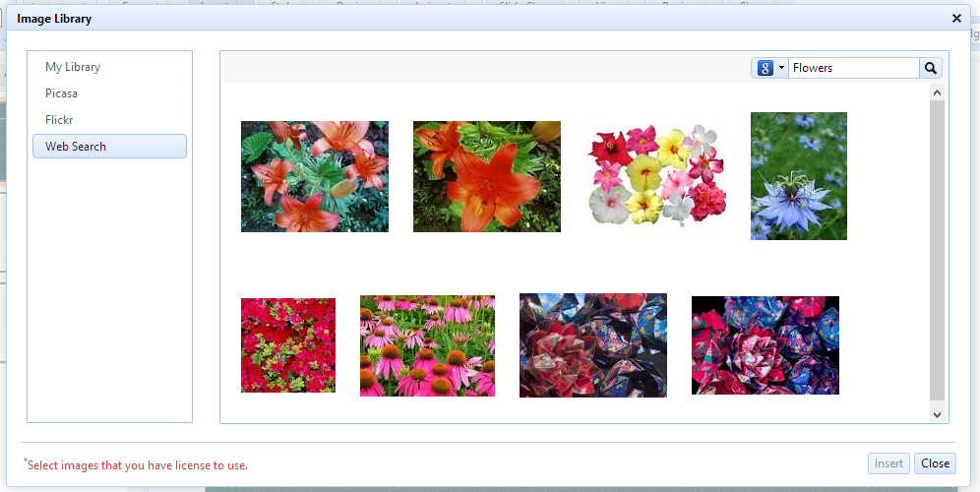980x492 pixels.
Task: Select the blue nigella flower thumbnail
Action: [799, 176]
